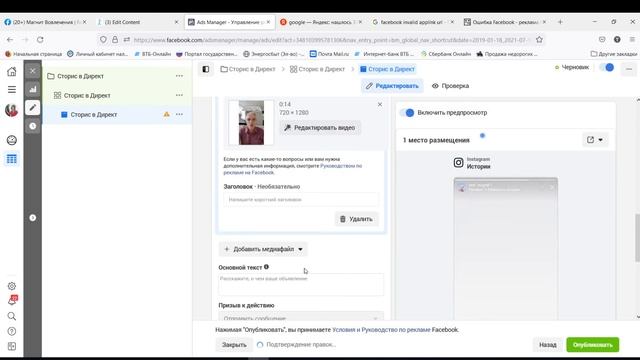
Task: Open notifications bell with red badge
Action: click(12, 301)
